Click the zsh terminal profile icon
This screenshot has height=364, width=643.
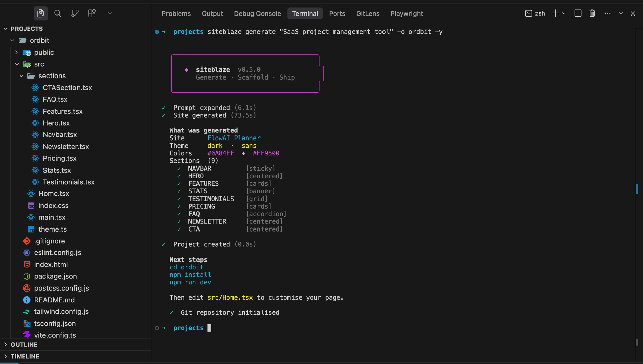(x=529, y=13)
